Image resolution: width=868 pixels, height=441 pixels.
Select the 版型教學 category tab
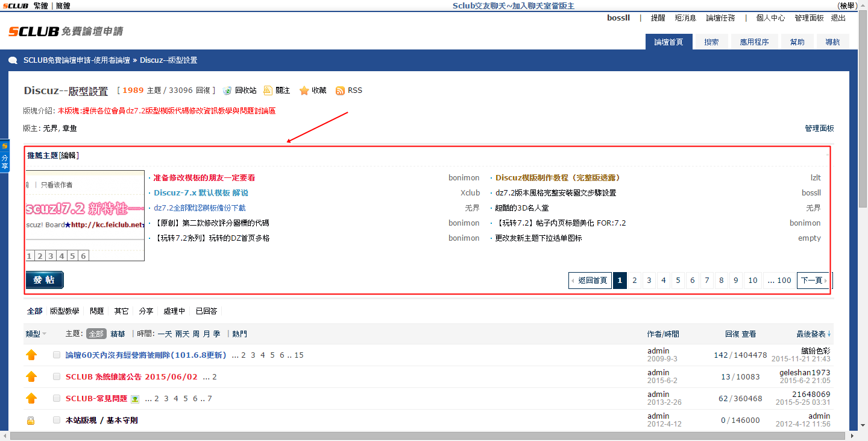coord(64,311)
